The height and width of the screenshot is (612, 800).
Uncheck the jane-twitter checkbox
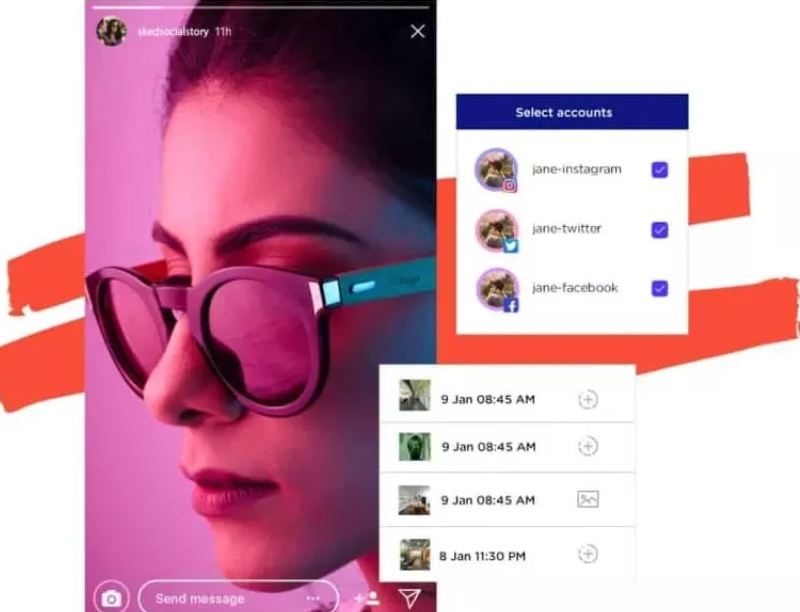[660, 230]
